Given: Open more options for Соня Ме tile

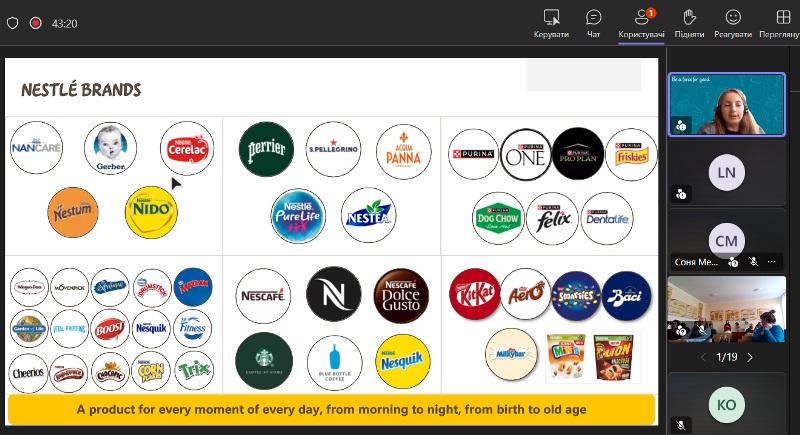Looking at the screenshot, I should point(771,262).
